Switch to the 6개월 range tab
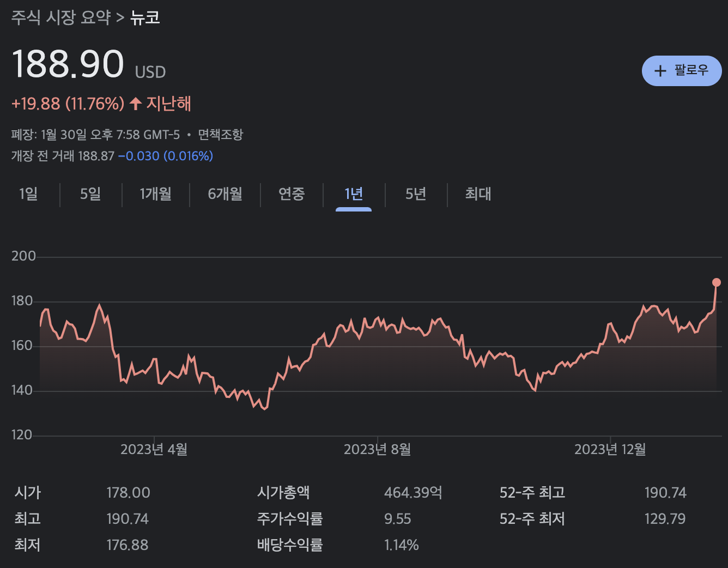This screenshot has height=568, width=728. coord(225,194)
